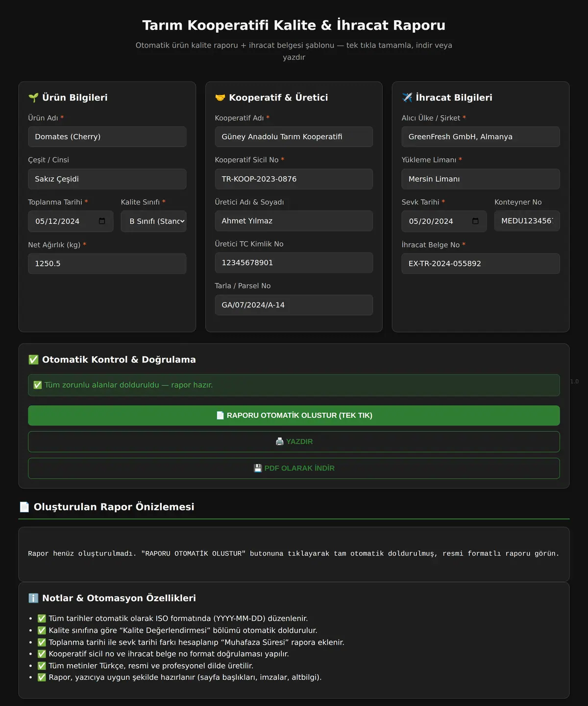The image size is (588, 706).
Task: Edit the İhracat Belge No field
Action: (x=481, y=263)
